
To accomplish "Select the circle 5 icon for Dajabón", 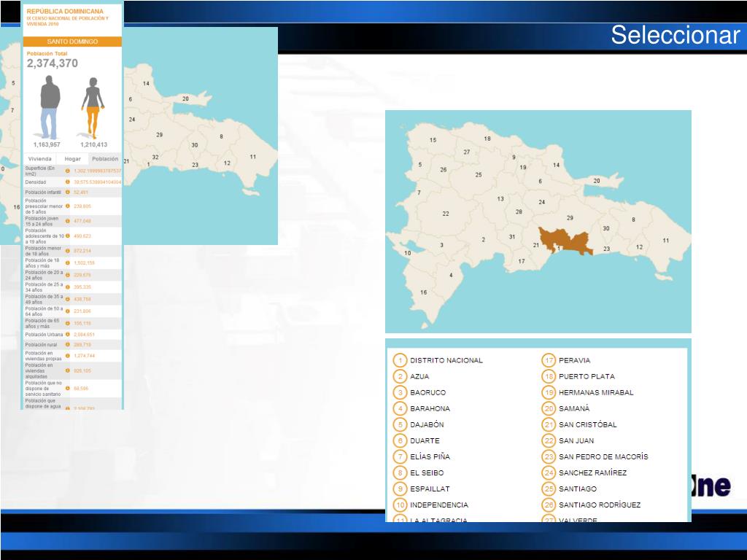I will pyautogui.click(x=400, y=425).
